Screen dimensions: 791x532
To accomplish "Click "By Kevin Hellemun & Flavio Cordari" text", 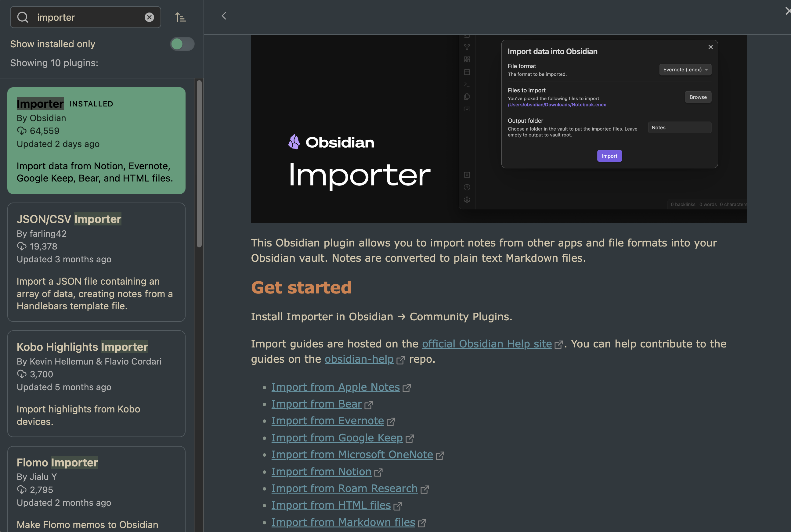I will (89, 361).
